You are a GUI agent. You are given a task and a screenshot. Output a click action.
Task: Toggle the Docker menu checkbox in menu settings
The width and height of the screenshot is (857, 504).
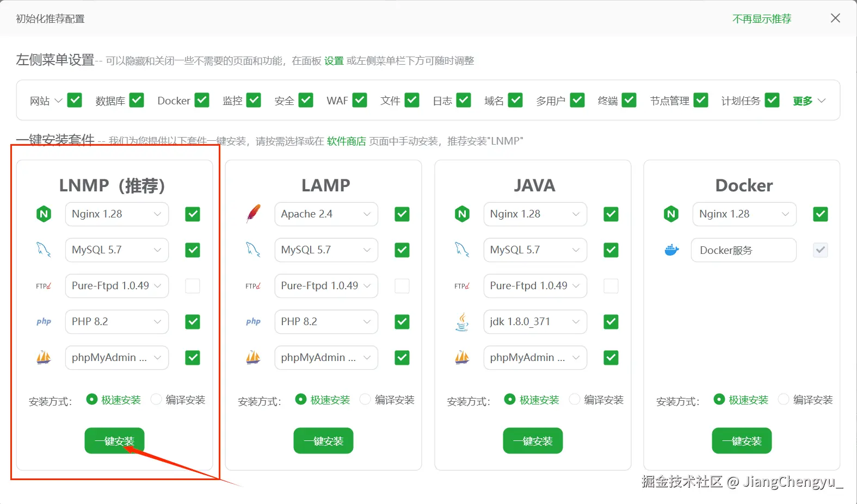click(202, 101)
